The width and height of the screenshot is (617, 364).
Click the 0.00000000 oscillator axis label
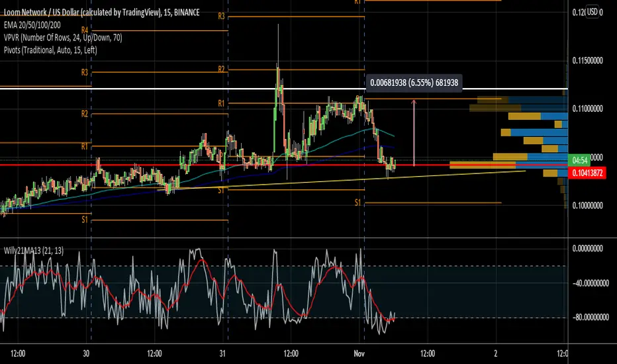(587, 249)
